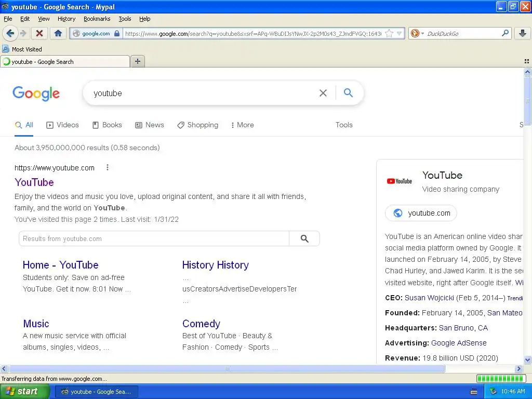Open the Susan Wojcicki CEO link
The width and height of the screenshot is (532, 399).
click(429, 298)
